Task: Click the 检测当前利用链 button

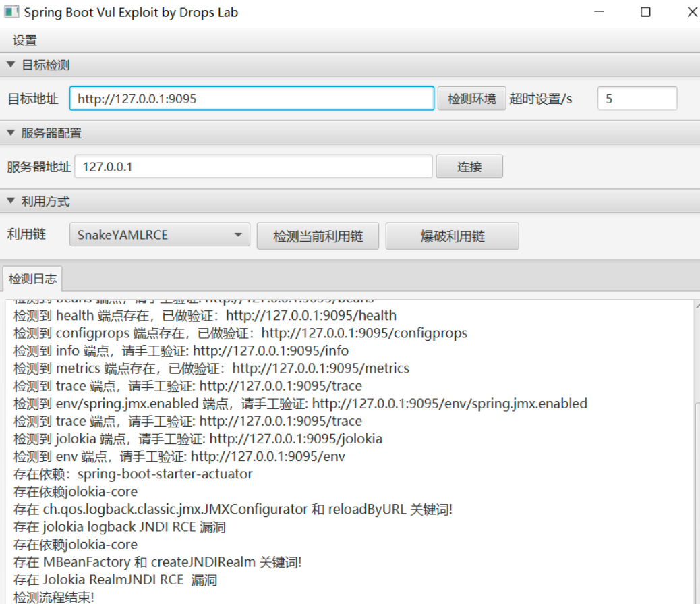Action: [x=318, y=236]
